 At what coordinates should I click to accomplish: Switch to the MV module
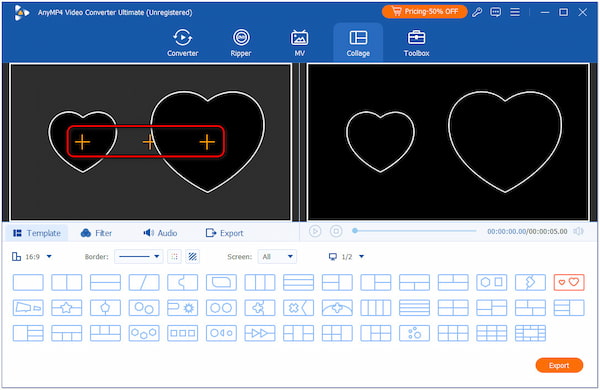(x=299, y=43)
